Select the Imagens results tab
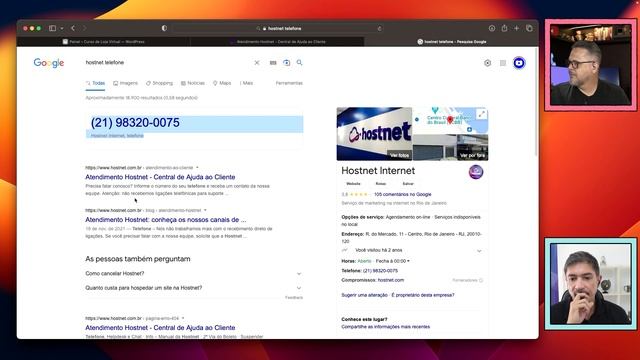 pyautogui.click(x=125, y=83)
